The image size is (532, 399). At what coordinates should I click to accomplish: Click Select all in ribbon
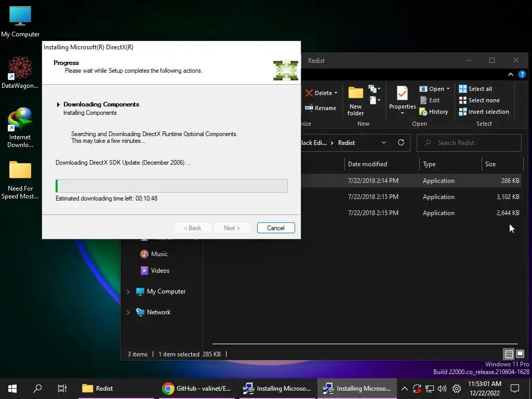point(475,89)
